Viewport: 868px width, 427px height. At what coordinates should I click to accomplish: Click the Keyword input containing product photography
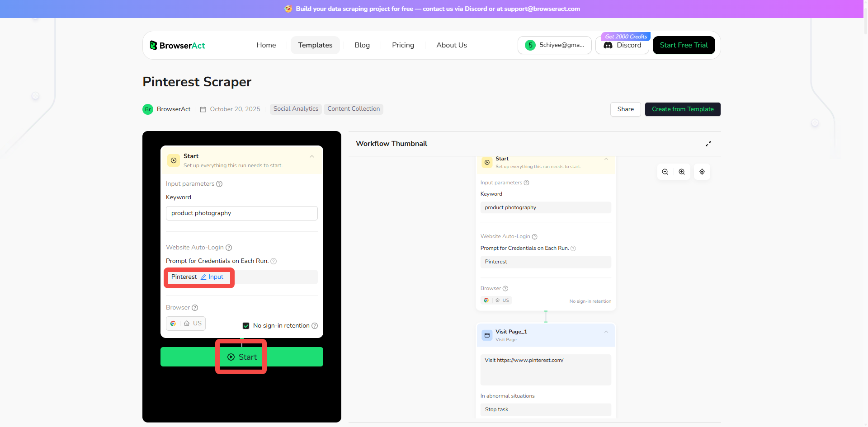tap(241, 213)
